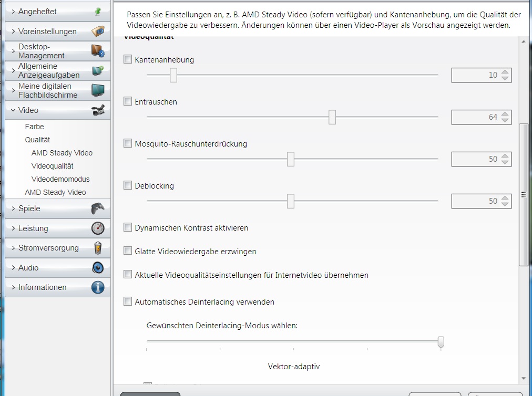
Task: Enable Dynamischen Kontrast aktivieren
Action: click(x=128, y=227)
